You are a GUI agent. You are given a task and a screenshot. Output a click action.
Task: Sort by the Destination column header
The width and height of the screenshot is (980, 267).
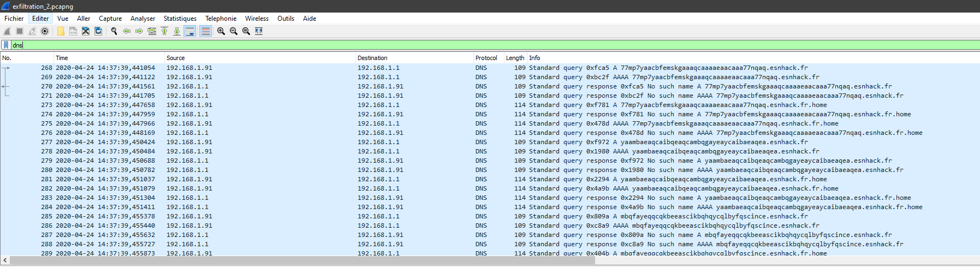(372, 58)
